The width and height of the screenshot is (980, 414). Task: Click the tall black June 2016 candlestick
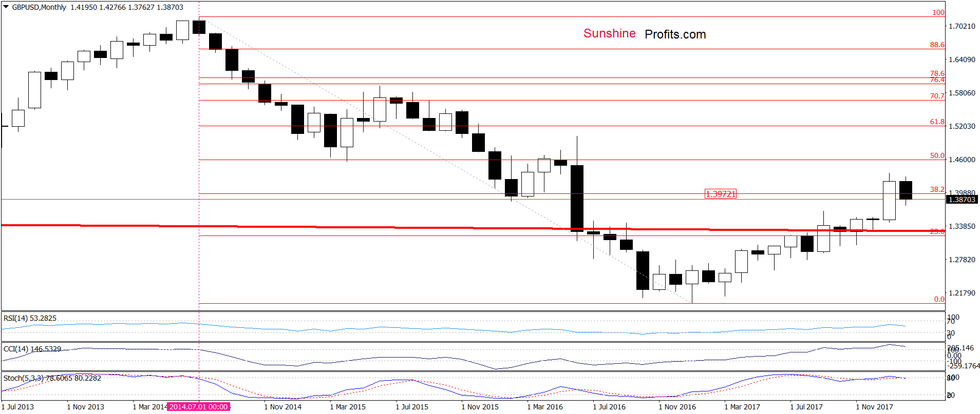(x=577, y=198)
